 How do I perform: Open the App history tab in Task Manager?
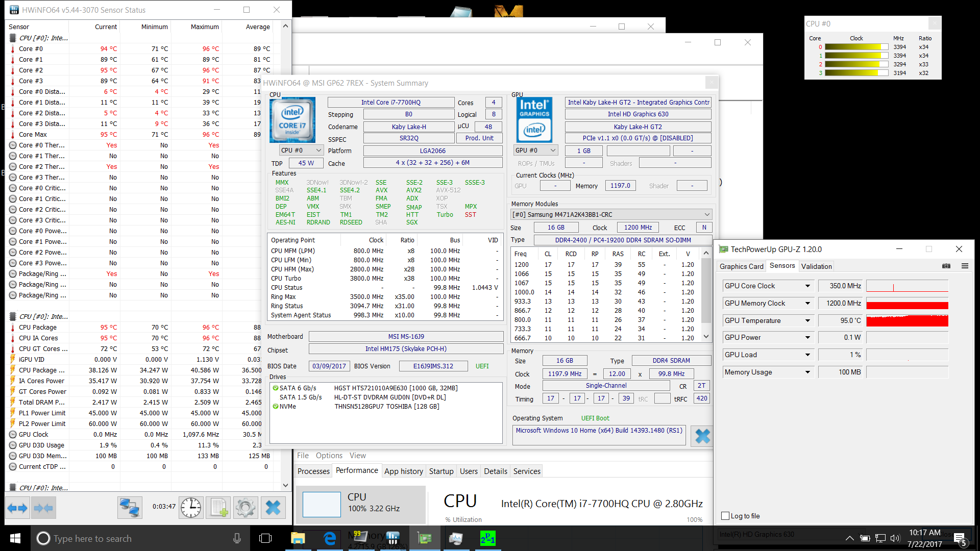click(404, 471)
